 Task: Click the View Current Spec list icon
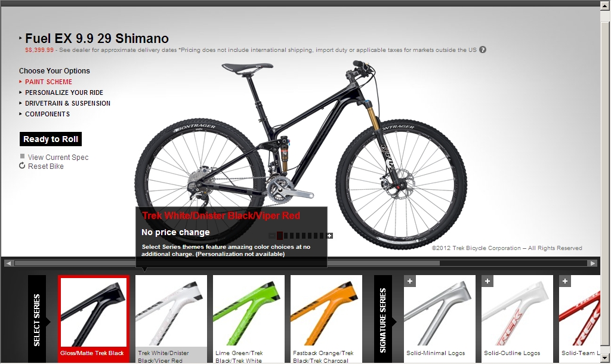pyautogui.click(x=22, y=156)
